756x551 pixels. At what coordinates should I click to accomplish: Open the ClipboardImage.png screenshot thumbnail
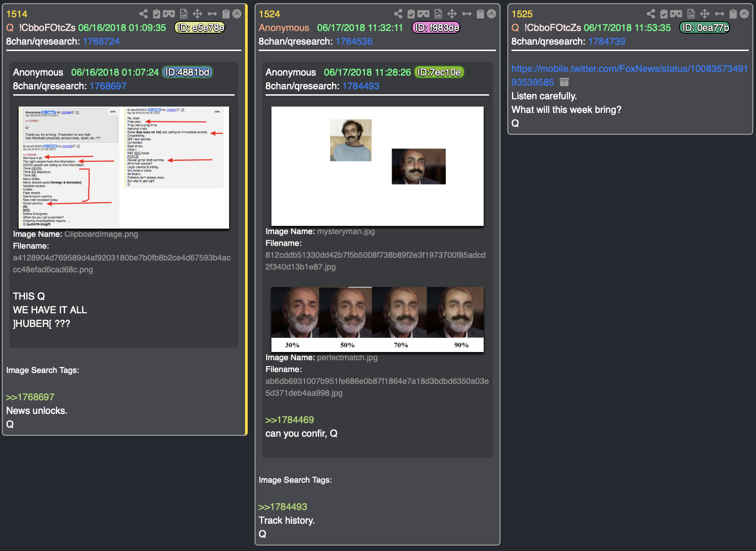[124, 168]
